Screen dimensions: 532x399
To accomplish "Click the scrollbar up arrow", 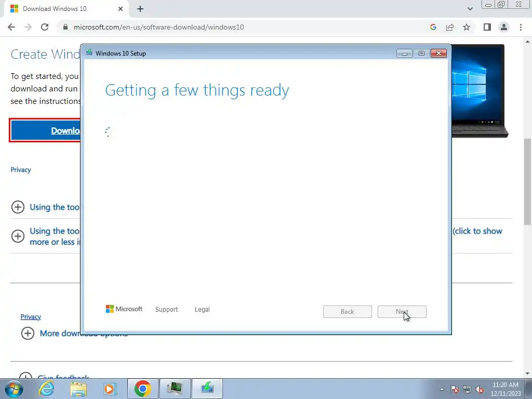I will tap(528, 42).
